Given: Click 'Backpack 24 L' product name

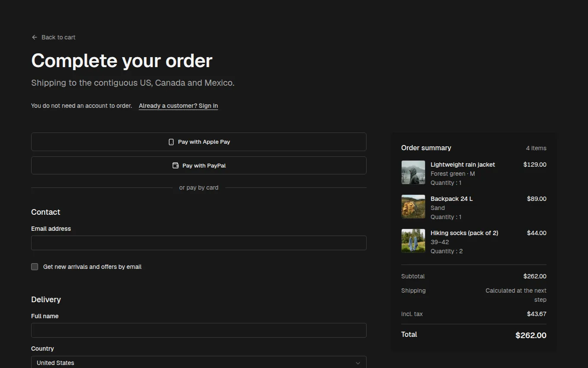Looking at the screenshot, I should [451, 199].
